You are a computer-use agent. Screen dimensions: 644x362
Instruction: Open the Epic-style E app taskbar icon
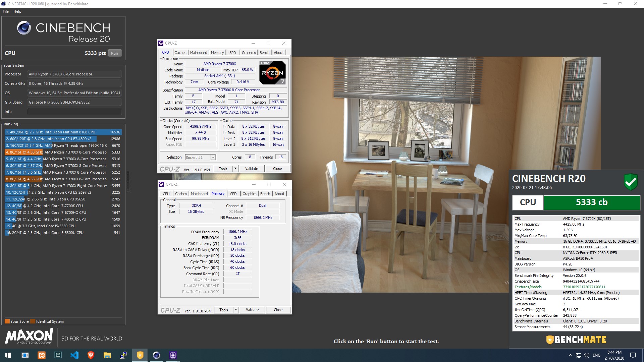tap(58, 355)
